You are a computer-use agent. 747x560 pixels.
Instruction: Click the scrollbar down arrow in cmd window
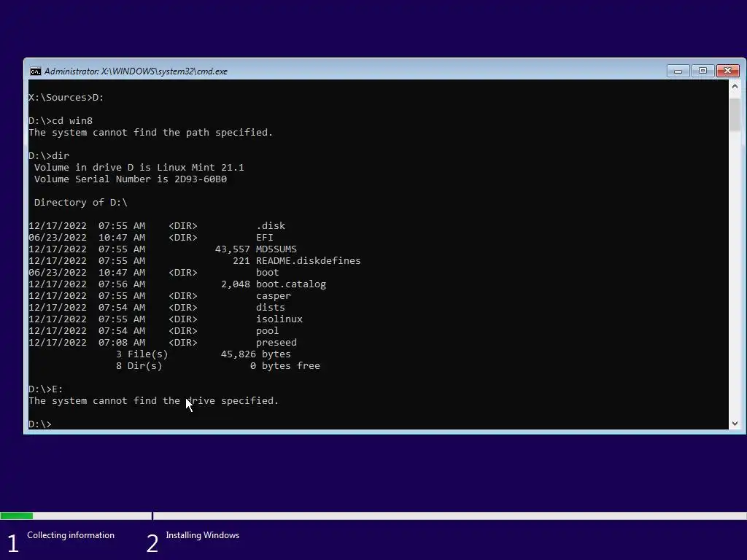click(735, 424)
